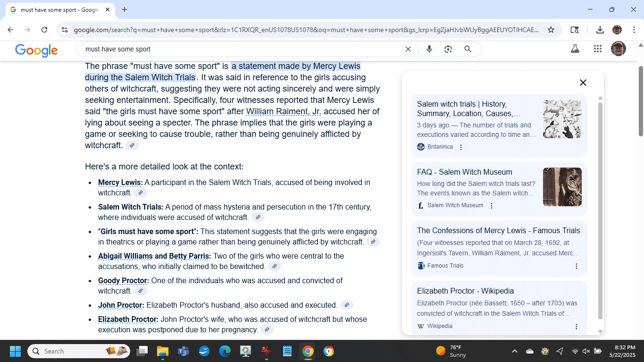The image size is (644, 362).
Task: Open Britannica result more options dots
Action: coord(461,147)
